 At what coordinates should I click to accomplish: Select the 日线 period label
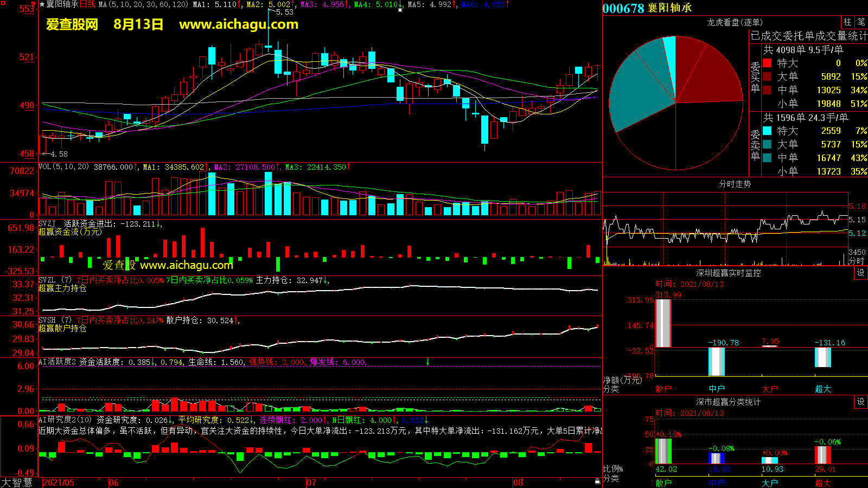click(87, 4)
